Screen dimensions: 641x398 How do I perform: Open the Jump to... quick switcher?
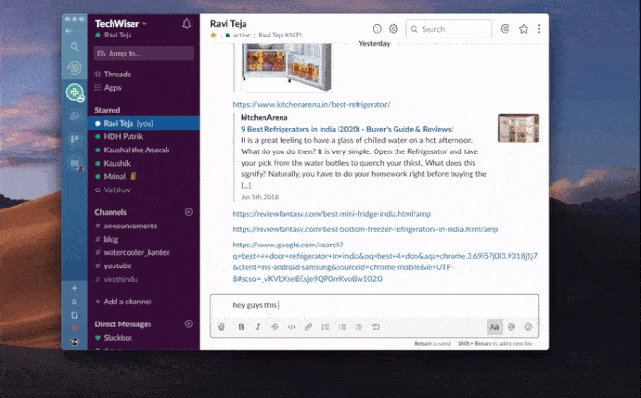click(x=144, y=53)
